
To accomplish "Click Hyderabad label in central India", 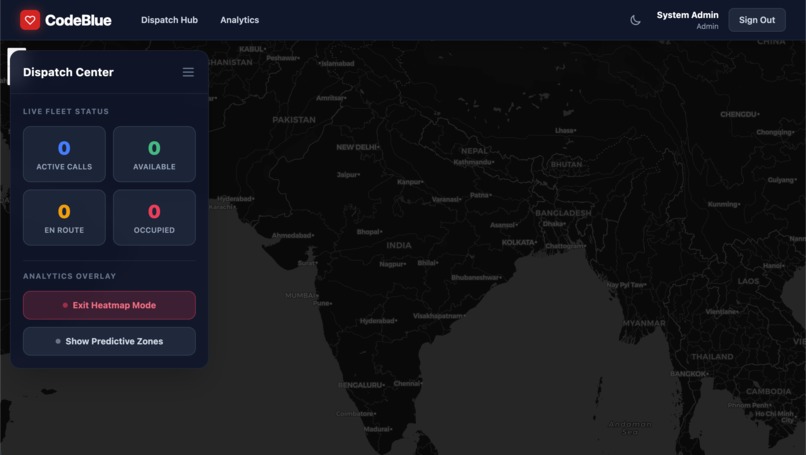I will [x=377, y=321].
